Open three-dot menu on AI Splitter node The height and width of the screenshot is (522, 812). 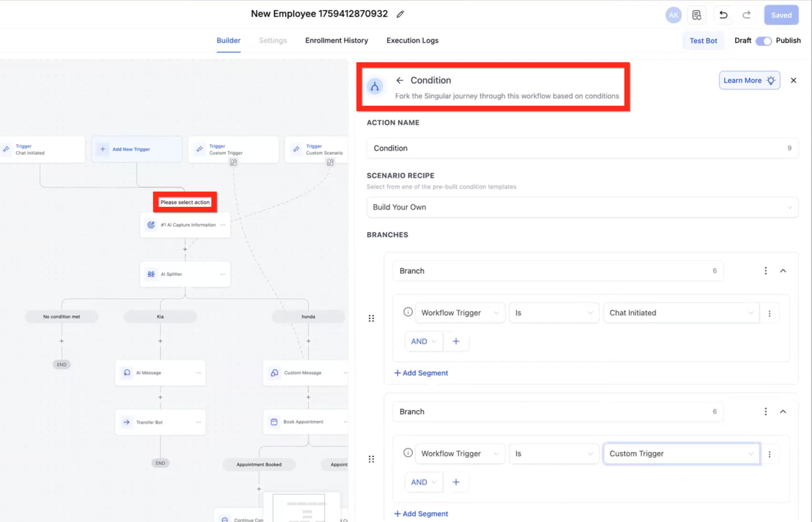223,274
